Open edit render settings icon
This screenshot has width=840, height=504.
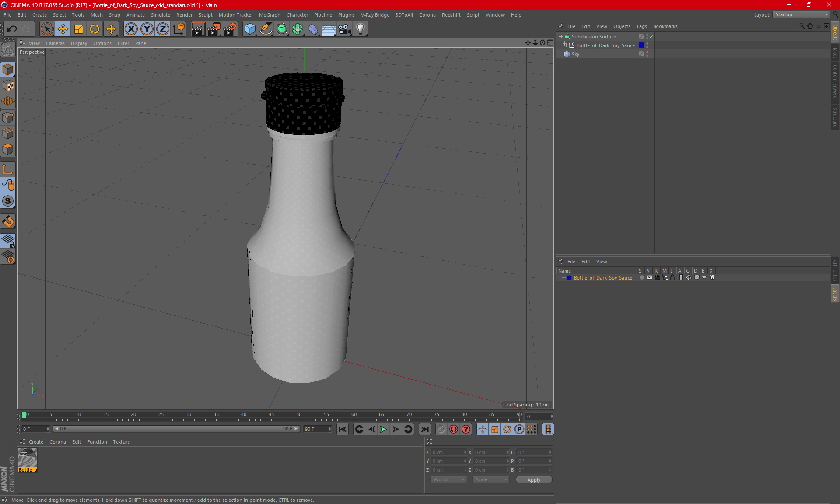(230, 29)
